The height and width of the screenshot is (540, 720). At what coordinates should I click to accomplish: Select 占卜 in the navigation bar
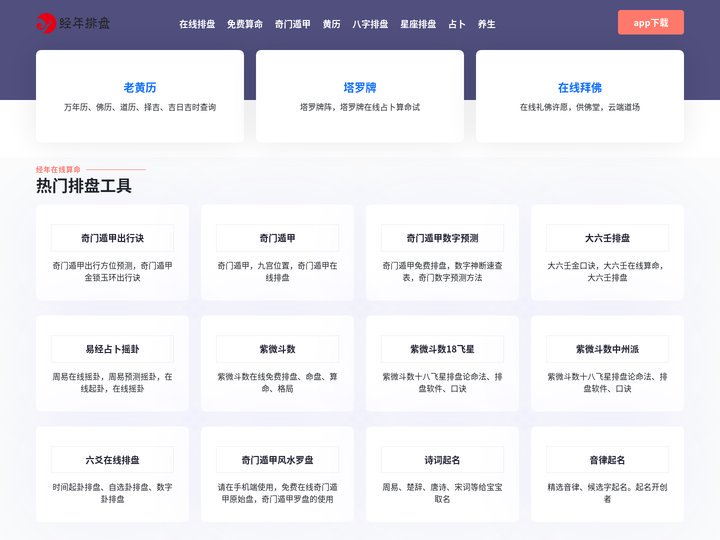(x=457, y=24)
